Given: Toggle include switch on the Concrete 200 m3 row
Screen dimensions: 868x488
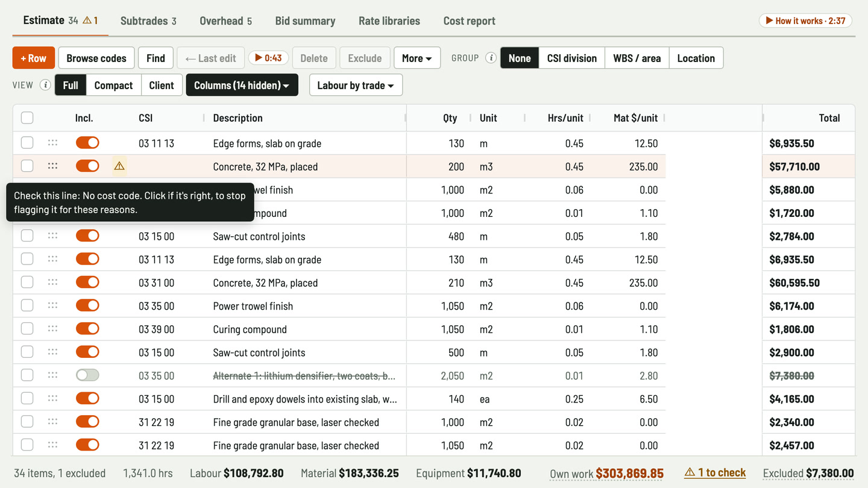Looking at the screenshot, I should [x=87, y=166].
